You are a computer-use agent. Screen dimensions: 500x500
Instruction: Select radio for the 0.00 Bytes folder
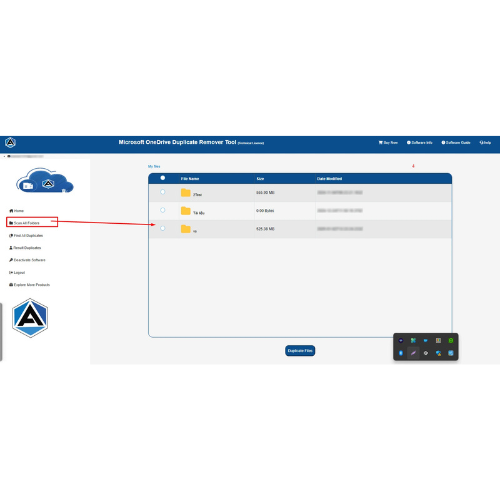163,210
